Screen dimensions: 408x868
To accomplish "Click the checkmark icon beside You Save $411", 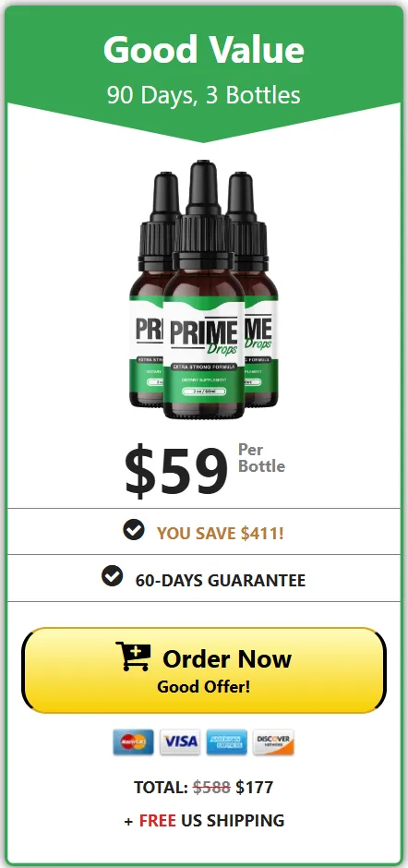I will (x=134, y=530).
